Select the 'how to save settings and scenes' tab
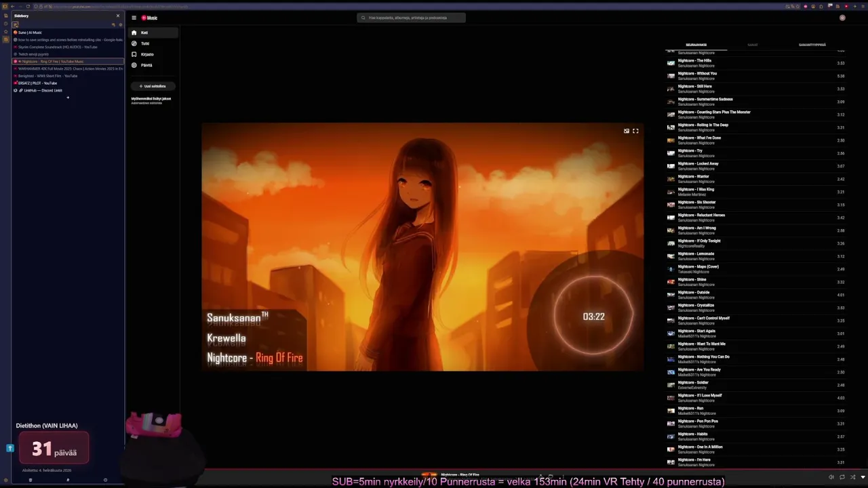 (x=68, y=40)
